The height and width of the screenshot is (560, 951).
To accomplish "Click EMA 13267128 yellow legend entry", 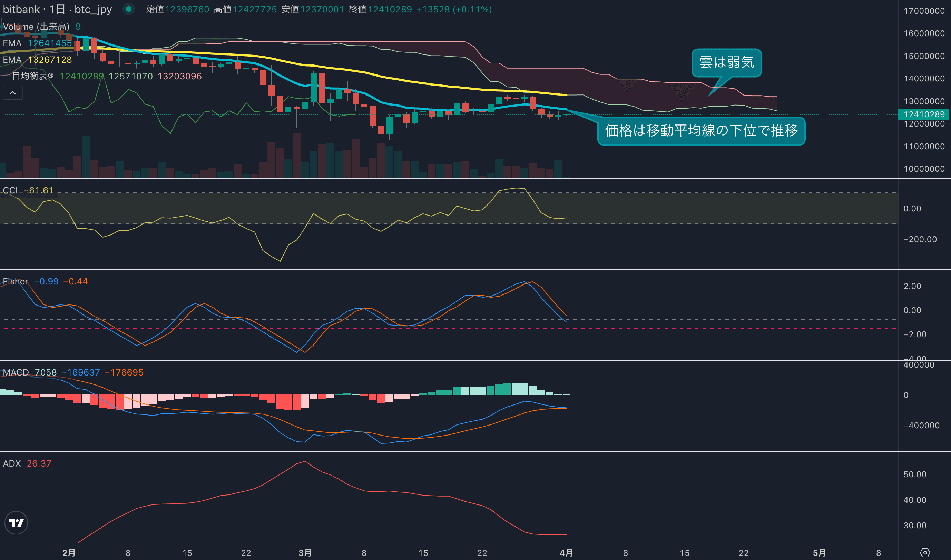I will [x=37, y=60].
